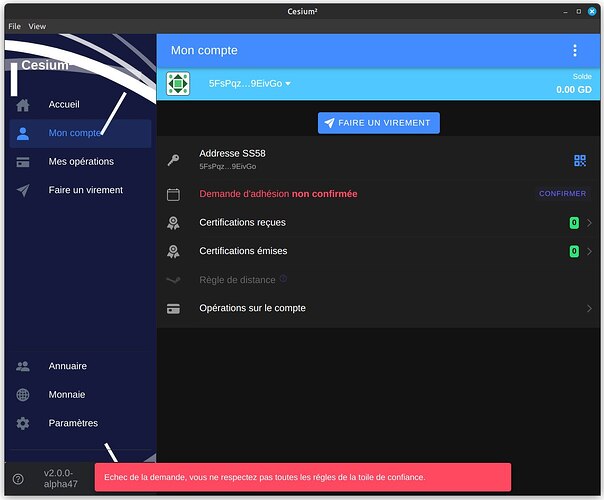Expand the 5FsPqz…9EivGo account selector dropdown
Image resolution: width=604 pixels, height=500 pixels.
point(250,84)
